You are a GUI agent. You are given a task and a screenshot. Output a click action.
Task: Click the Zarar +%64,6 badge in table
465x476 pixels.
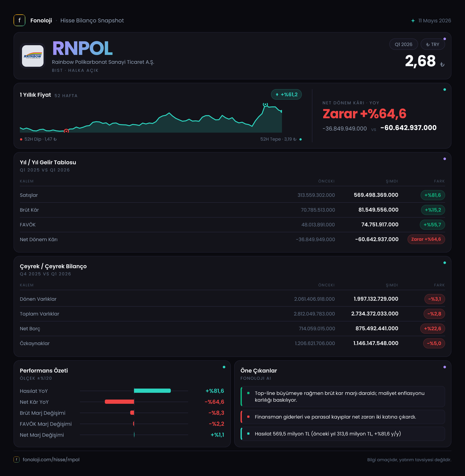tap(426, 239)
